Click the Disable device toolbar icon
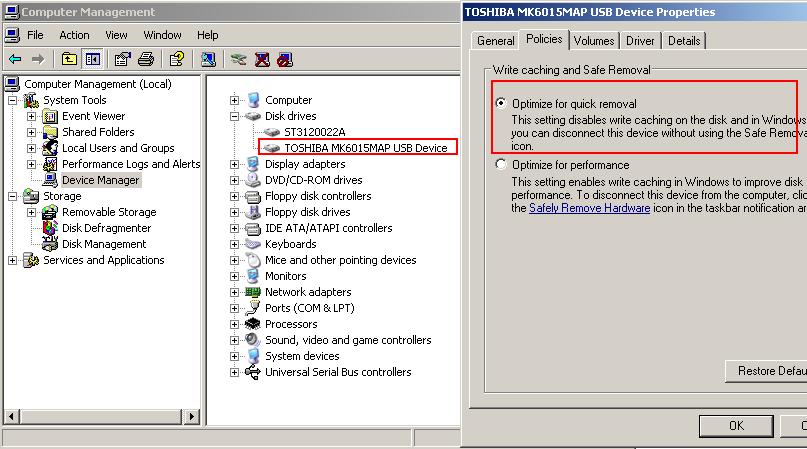The height and width of the screenshot is (449, 807). (285, 60)
